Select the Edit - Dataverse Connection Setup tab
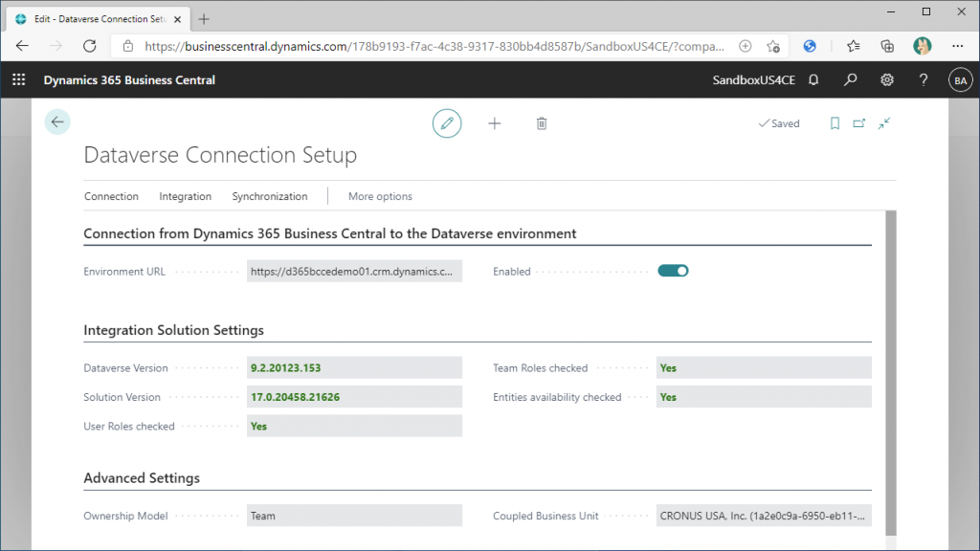980x551 pixels. pyautogui.click(x=99, y=19)
